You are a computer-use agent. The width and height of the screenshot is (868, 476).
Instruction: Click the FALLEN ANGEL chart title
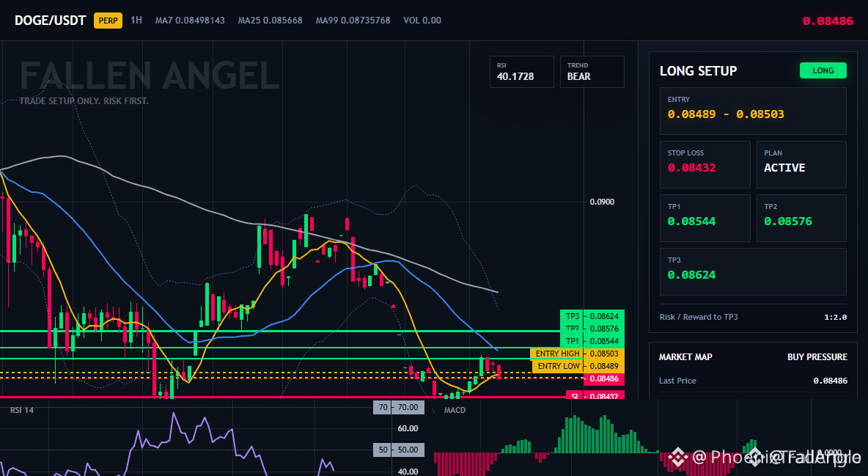(150, 76)
